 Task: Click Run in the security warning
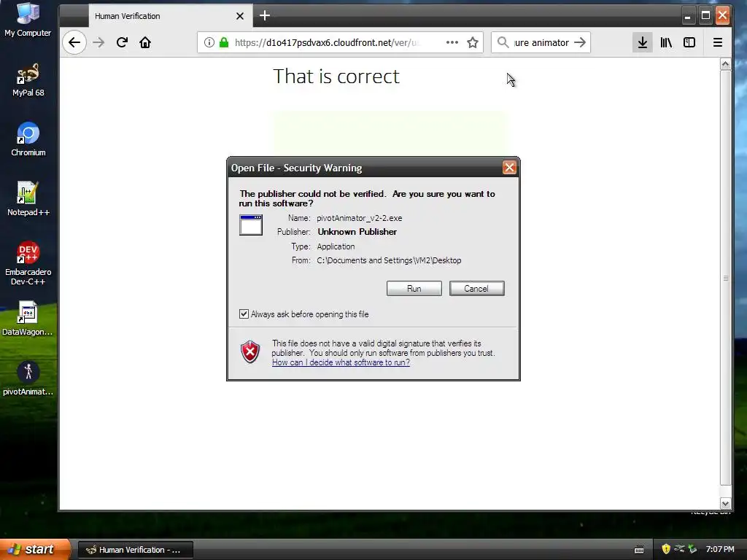[x=414, y=289]
